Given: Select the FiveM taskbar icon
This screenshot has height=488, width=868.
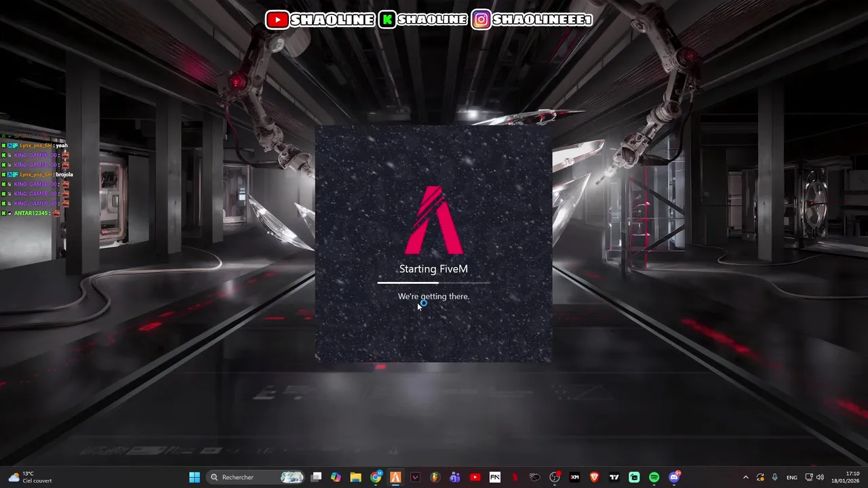Looking at the screenshot, I should click(x=395, y=477).
